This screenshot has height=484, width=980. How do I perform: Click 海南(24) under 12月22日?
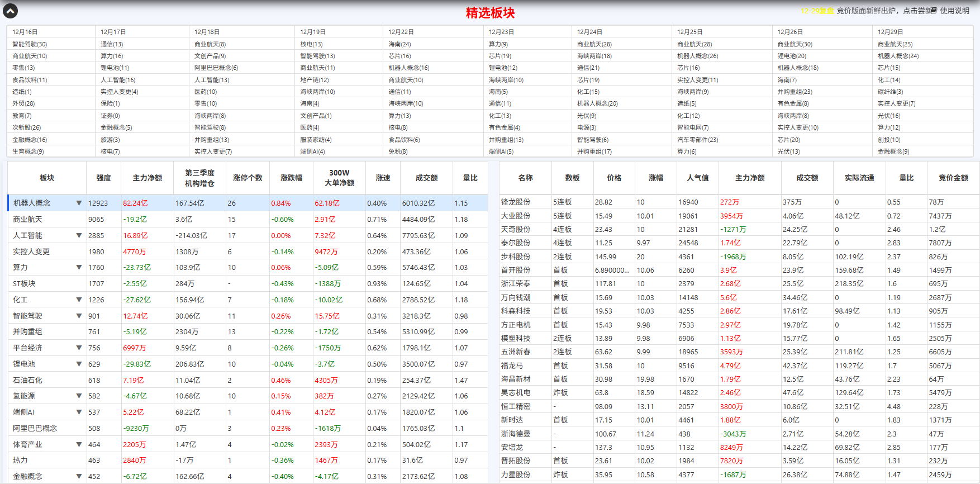[x=399, y=44]
